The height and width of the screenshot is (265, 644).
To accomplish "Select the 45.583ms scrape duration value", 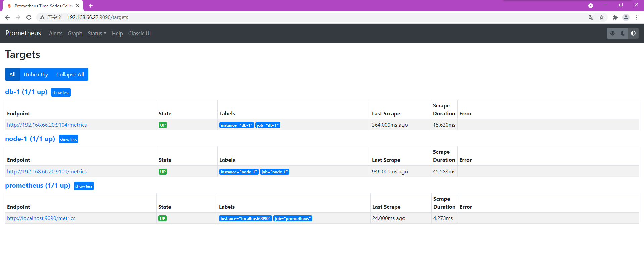I will click(444, 171).
